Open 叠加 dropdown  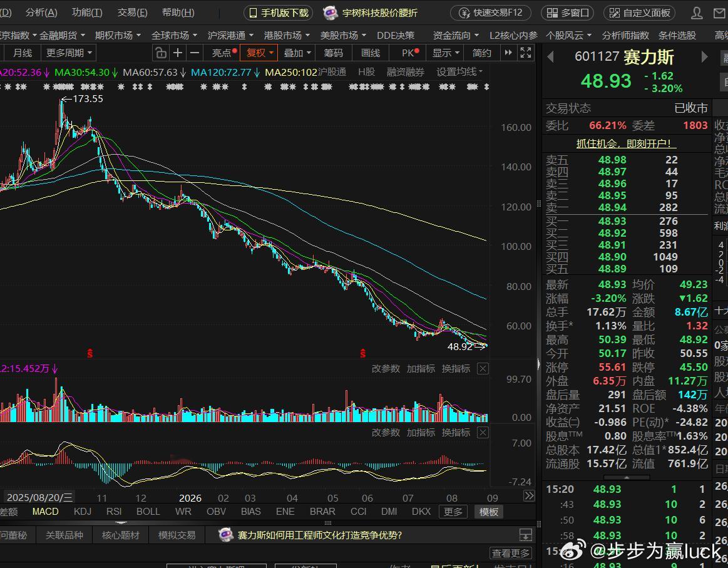[297, 53]
